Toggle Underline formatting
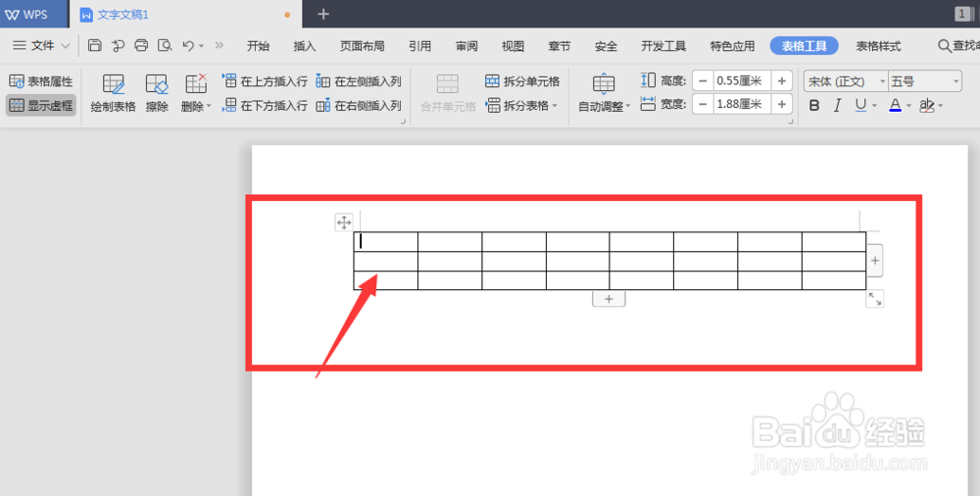The width and height of the screenshot is (980, 496). point(861,105)
